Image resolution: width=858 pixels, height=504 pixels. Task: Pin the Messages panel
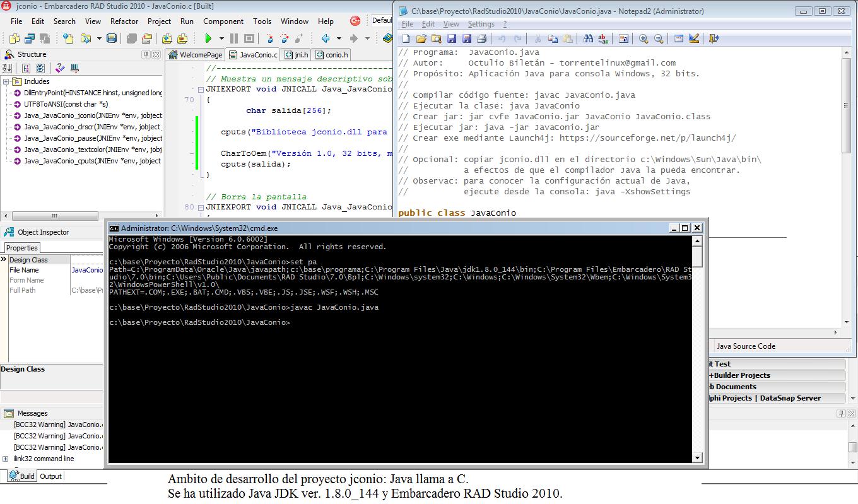(841, 413)
